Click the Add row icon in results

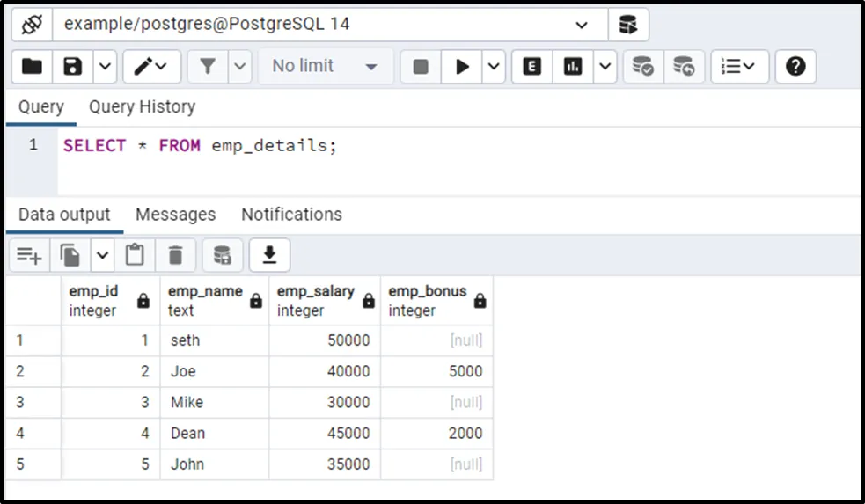29,256
